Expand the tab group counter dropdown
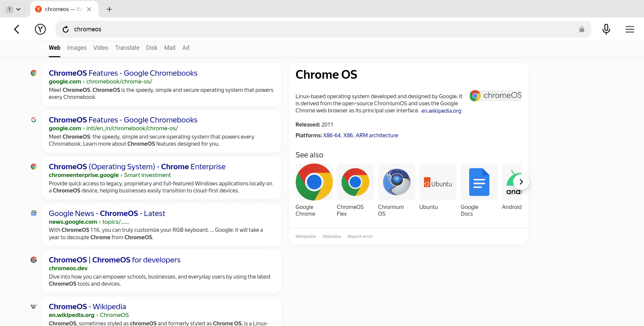 pos(14,9)
